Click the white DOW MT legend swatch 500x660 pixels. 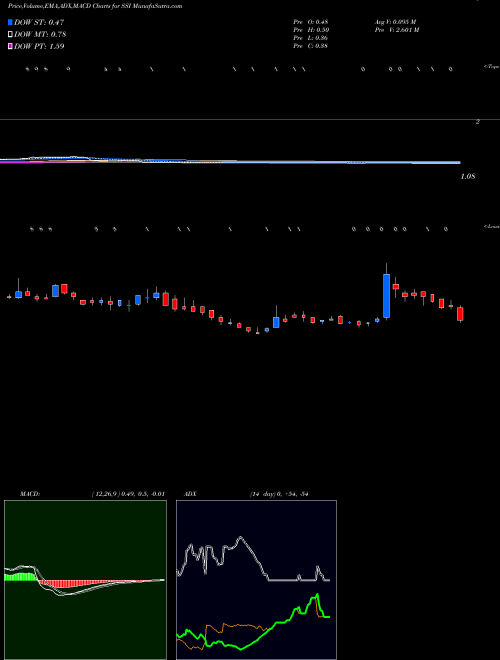pos(11,34)
